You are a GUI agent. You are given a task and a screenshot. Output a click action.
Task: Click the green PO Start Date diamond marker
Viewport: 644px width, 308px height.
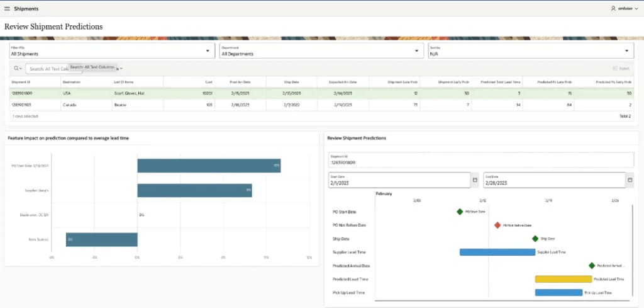[x=460, y=212]
